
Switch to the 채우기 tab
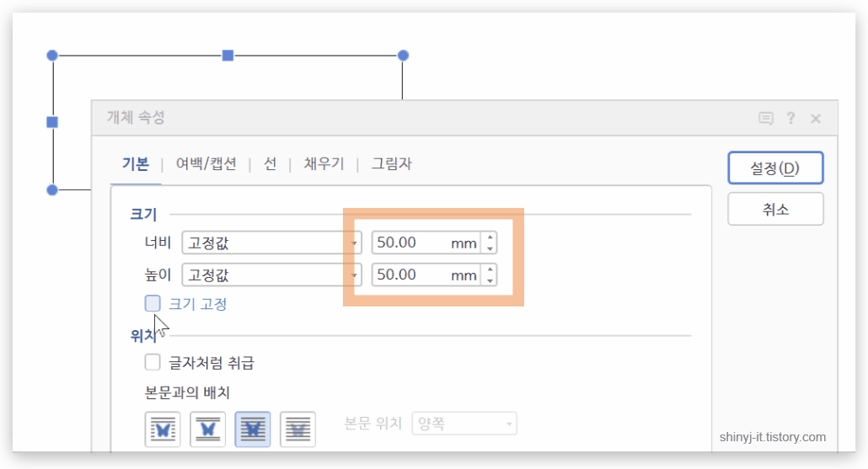point(324,163)
